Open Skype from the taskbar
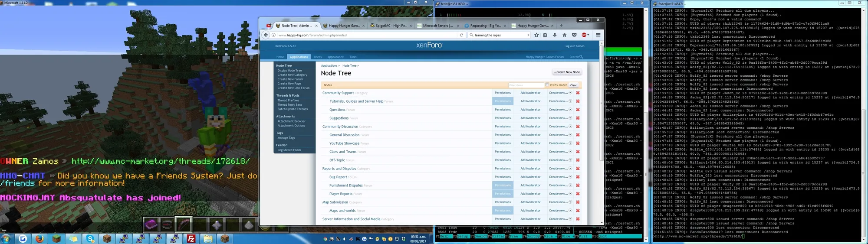 click(90, 239)
